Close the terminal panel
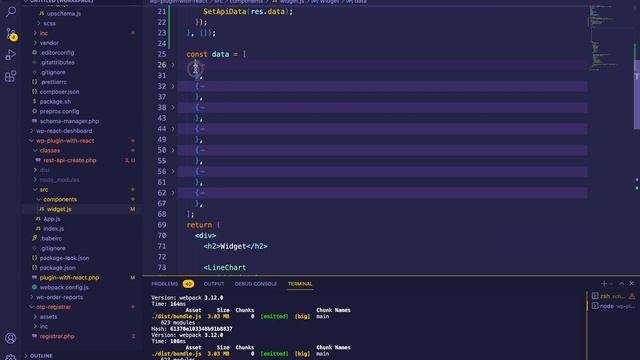The height and width of the screenshot is (360, 640). (x=631, y=284)
